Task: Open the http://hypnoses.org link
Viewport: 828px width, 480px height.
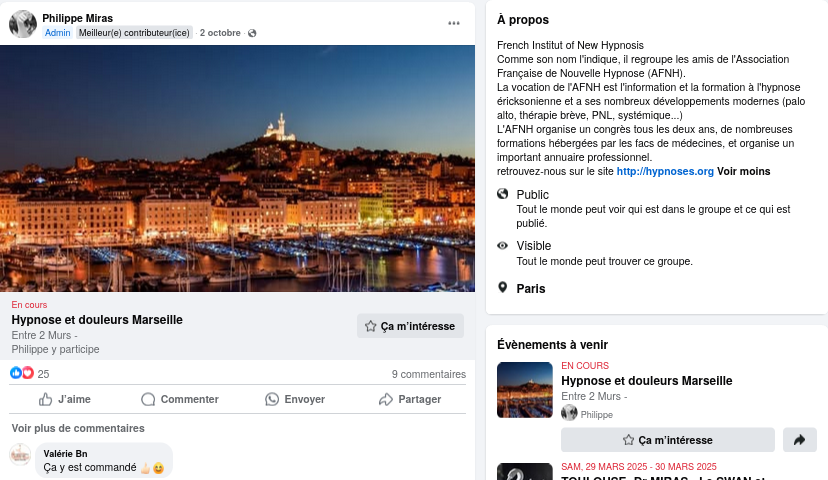Action: tap(665, 171)
